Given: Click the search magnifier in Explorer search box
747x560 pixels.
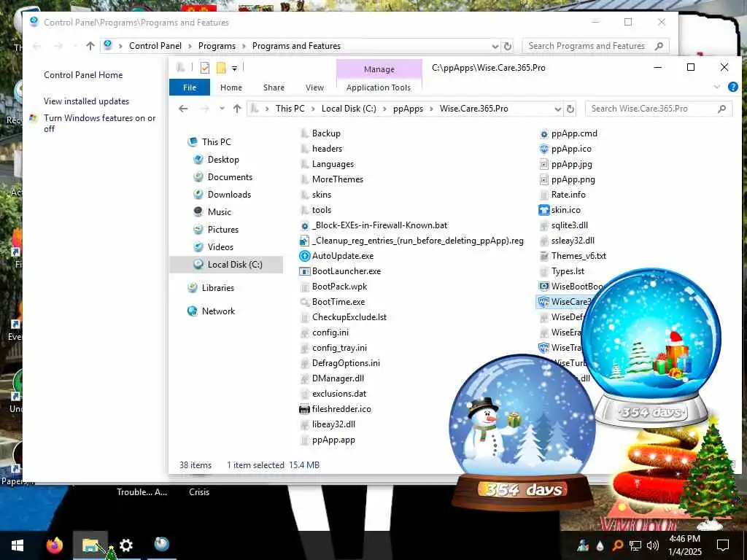Looking at the screenshot, I should pyautogui.click(x=721, y=109).
